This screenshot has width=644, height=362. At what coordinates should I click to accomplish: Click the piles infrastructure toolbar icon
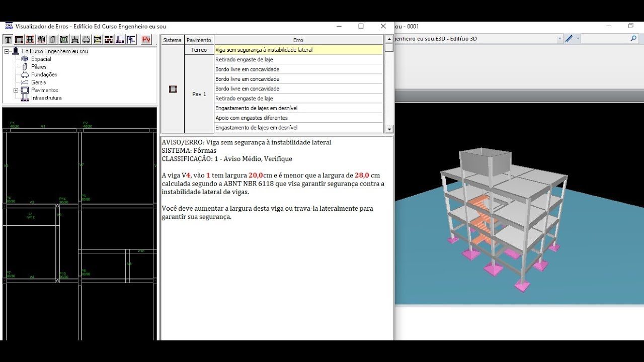point(120,40)
